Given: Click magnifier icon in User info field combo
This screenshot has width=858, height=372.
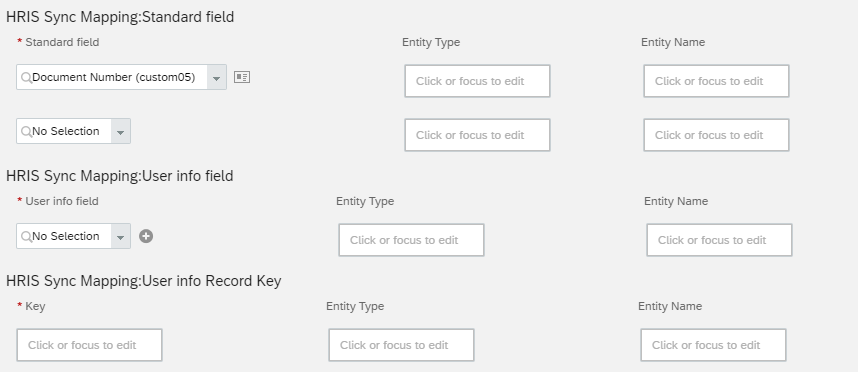Looking at the screenshot, I should pyautogui.click(x=26, y=236).
